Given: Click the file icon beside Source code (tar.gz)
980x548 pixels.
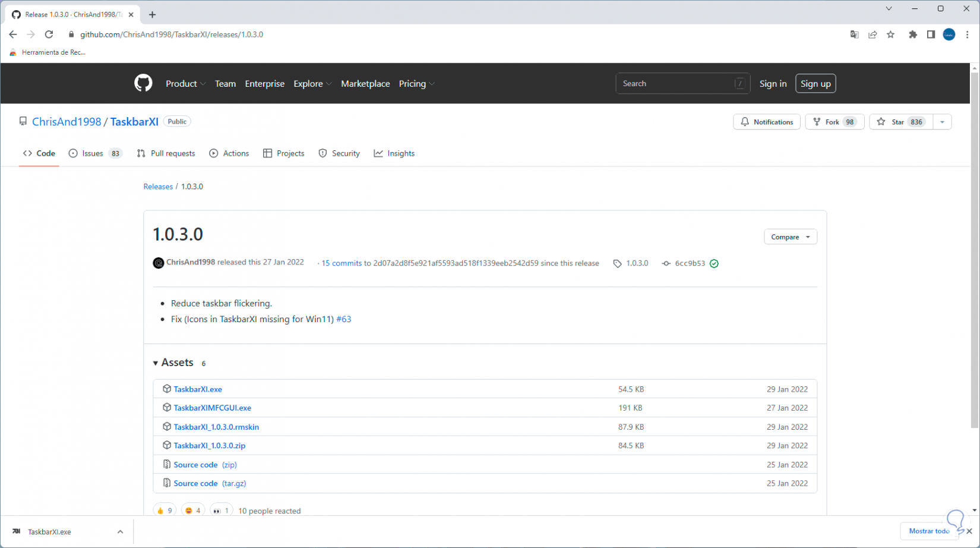Looking at the screenshot, I should (167, 483).
